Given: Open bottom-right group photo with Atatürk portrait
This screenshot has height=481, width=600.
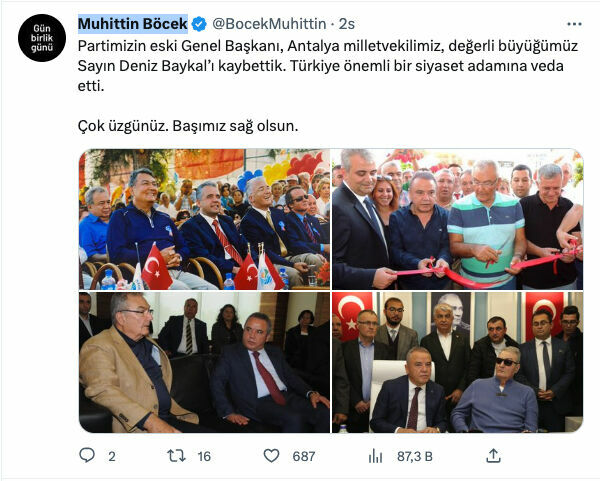Looking at the screenshot, I should coord(458,362).
